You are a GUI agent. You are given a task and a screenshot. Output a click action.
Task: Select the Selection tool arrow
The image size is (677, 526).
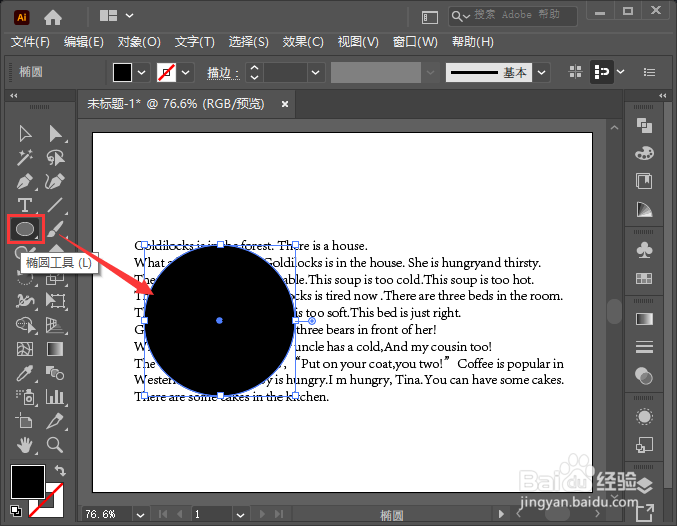(x=25, y=134)
